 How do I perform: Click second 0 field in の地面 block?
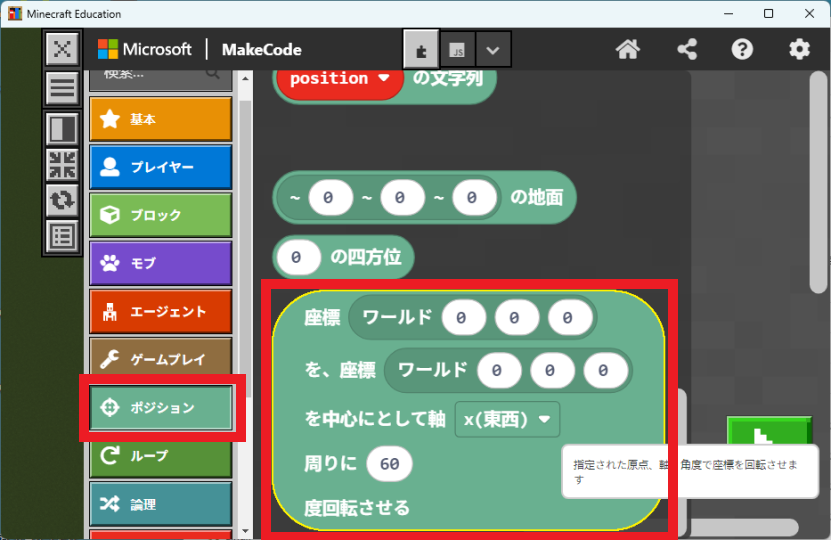[x=402, y=198]
